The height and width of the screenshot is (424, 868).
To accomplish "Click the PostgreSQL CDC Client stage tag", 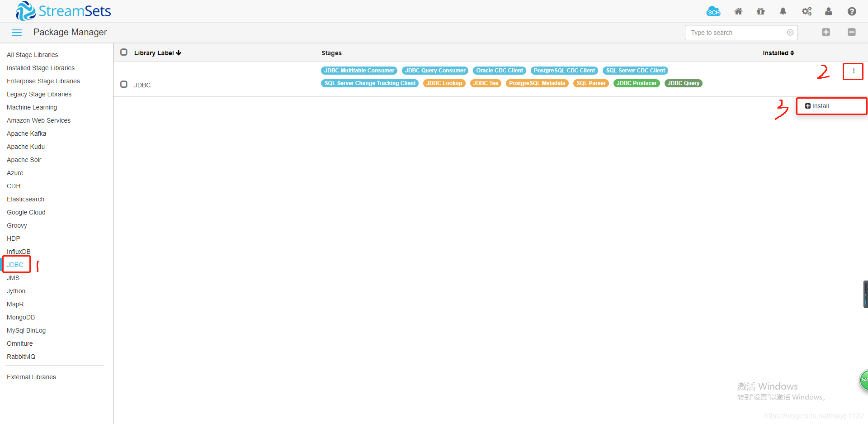I will [x=564, y=71].
